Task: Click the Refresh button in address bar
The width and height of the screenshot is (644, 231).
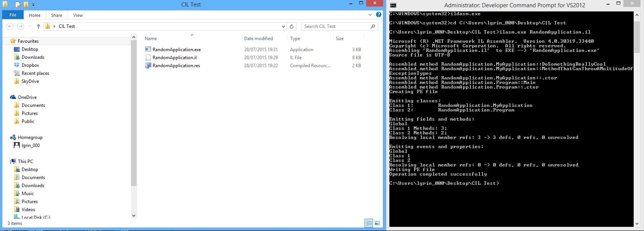Action: (292, 26)
